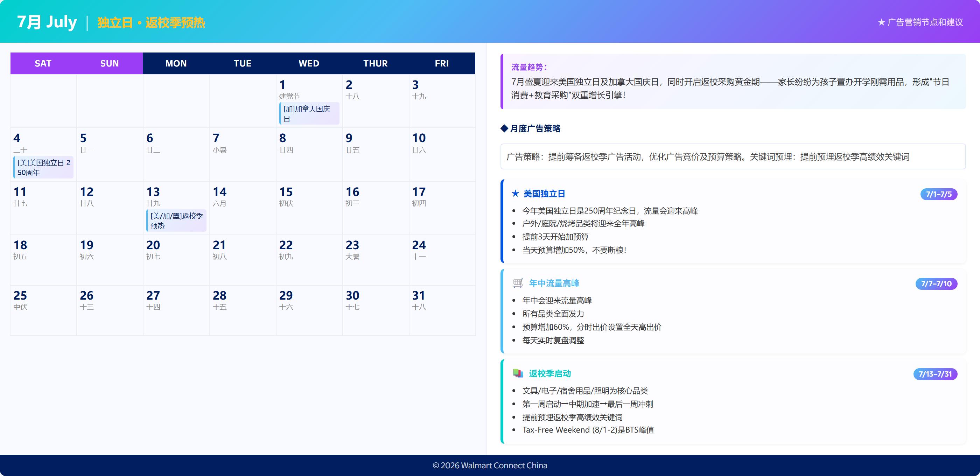Image resolution: width=980 pixels, height=476 pixels.
Task: Select the diamond icon before 月度广告策略
Action: tap(504, 128)
